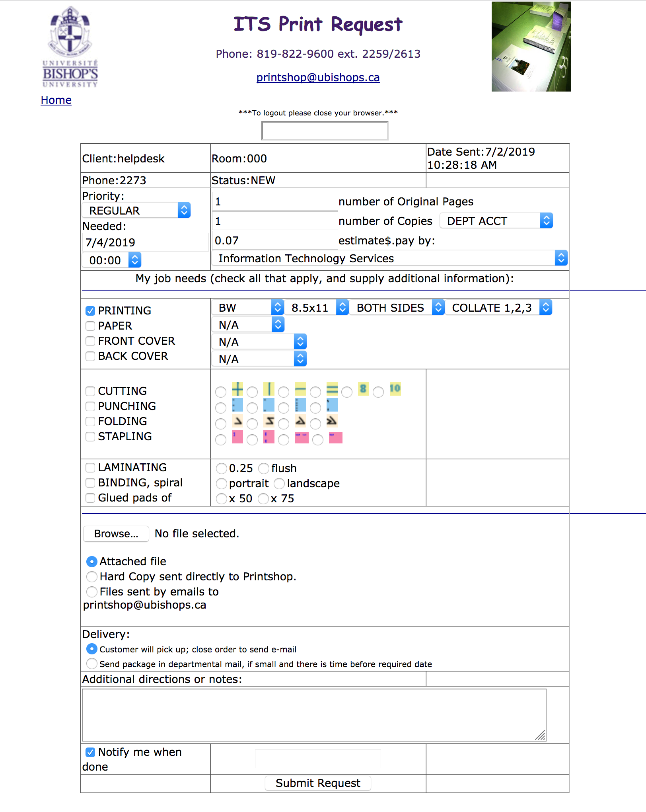Check the FOLDING option
The height and width of the screenshot is (812, 646).
pos(90,422)
